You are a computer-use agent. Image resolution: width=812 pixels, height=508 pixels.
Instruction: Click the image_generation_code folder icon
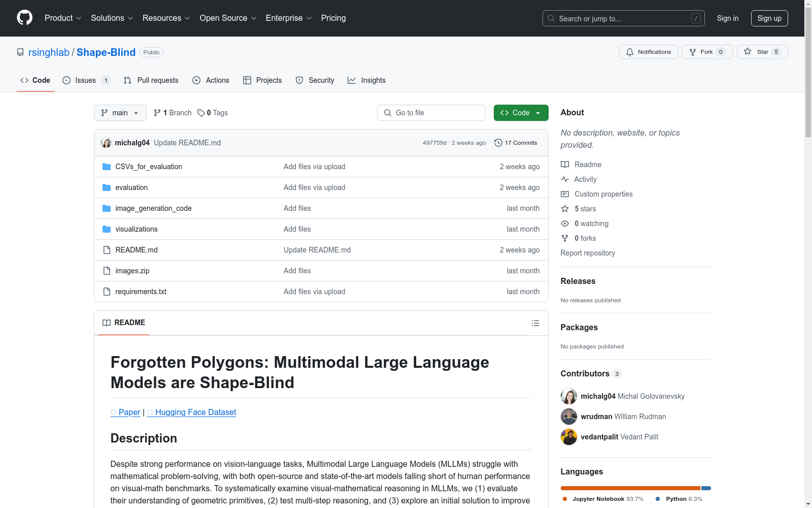pos(107,208)
